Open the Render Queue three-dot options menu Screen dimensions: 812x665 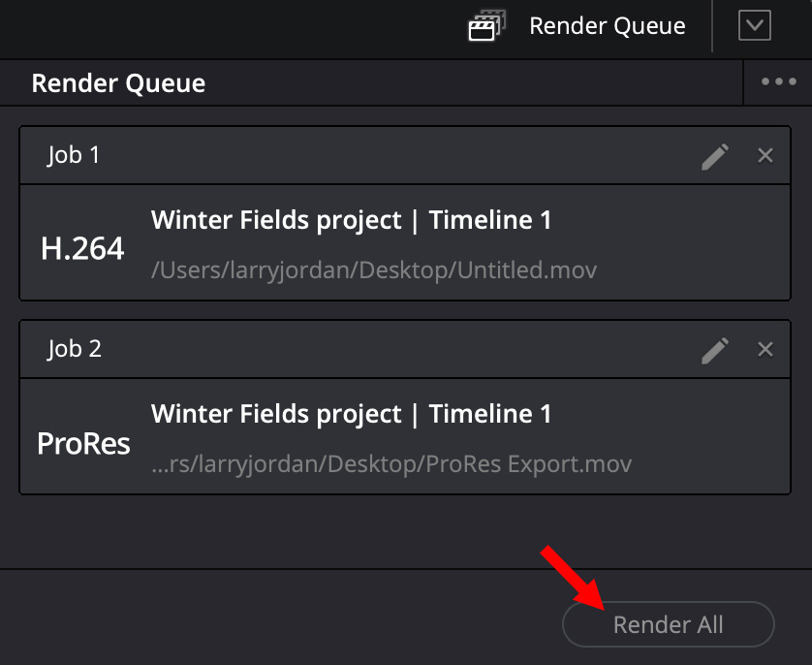778,82
